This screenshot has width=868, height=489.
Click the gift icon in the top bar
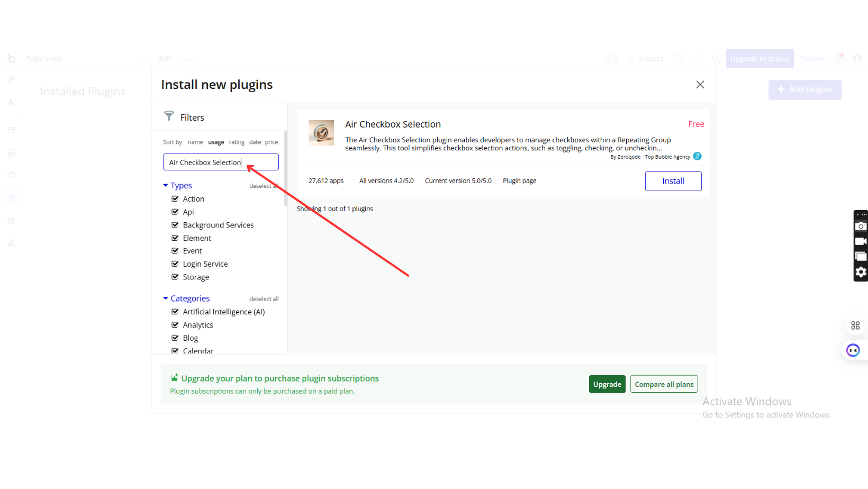click(x=612, y=58)
